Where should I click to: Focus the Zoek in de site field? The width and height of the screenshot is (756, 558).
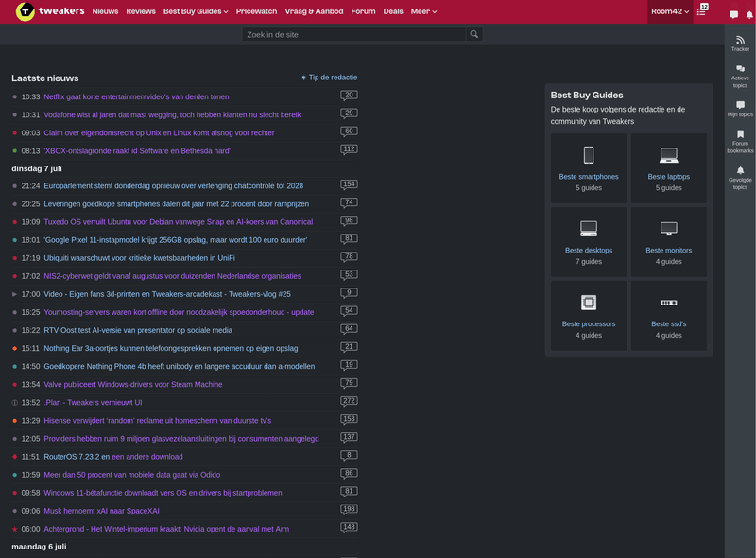pos(354,34)
